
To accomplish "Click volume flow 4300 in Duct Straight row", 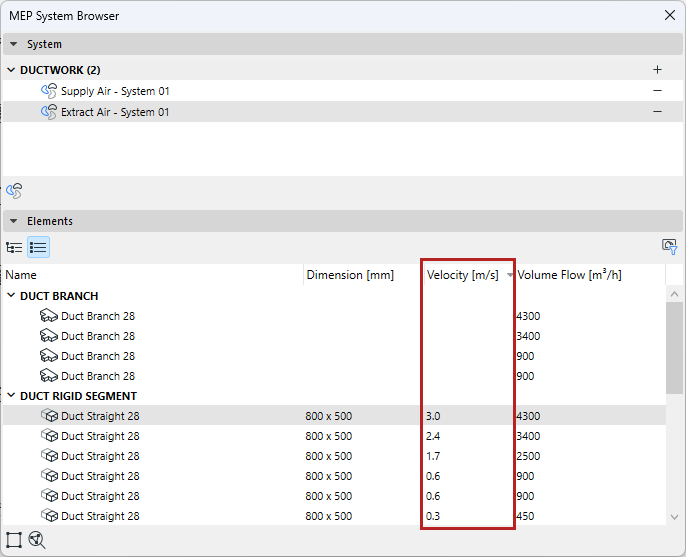I will tap(528, 416).
